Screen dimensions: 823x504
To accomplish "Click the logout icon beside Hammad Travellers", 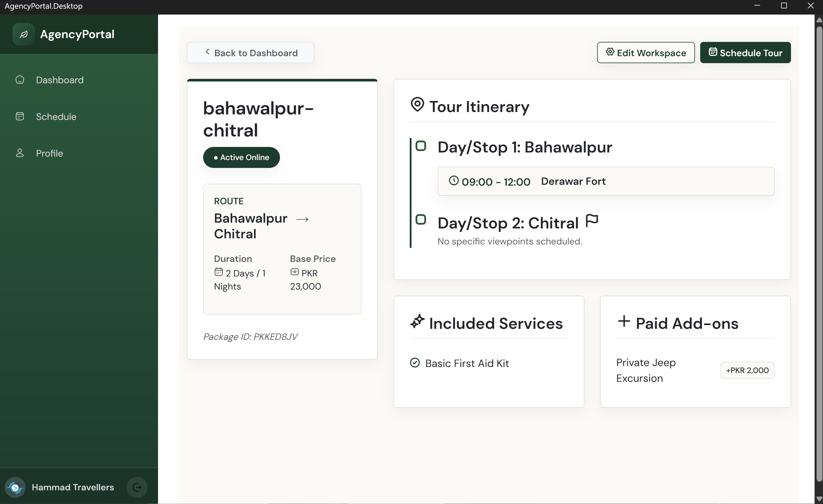I will click(x=137, y=487).
